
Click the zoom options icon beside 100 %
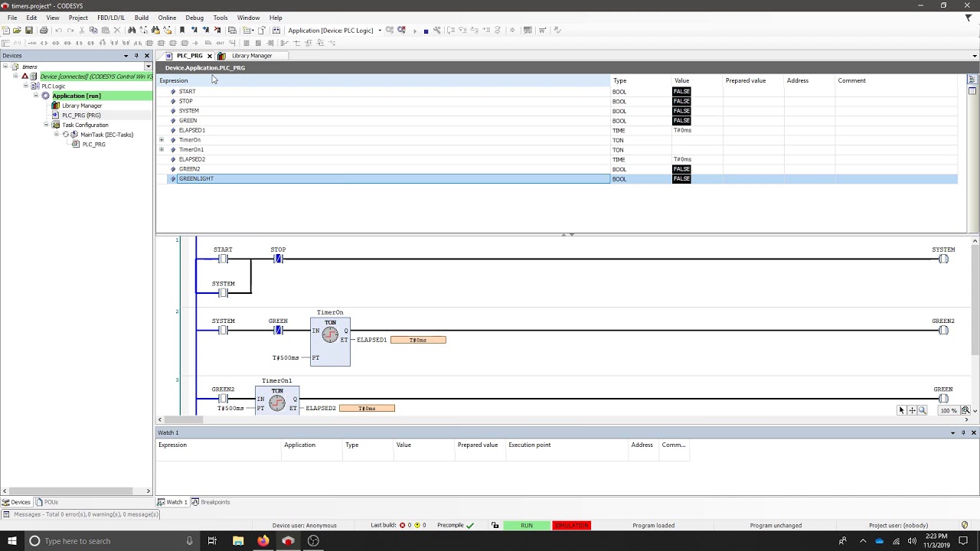tap(965, 410)
